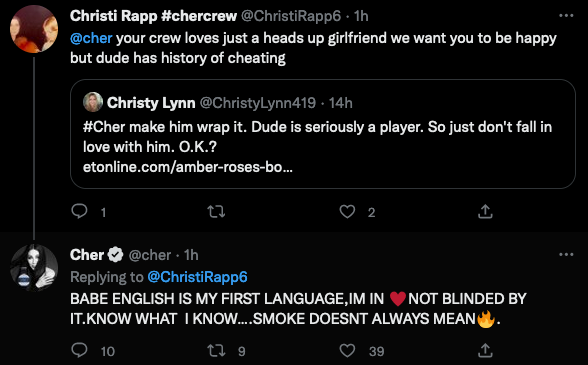Open the @cher mention link
The image size is (588, 365).
pyautogui.click(x=91, y=38)
